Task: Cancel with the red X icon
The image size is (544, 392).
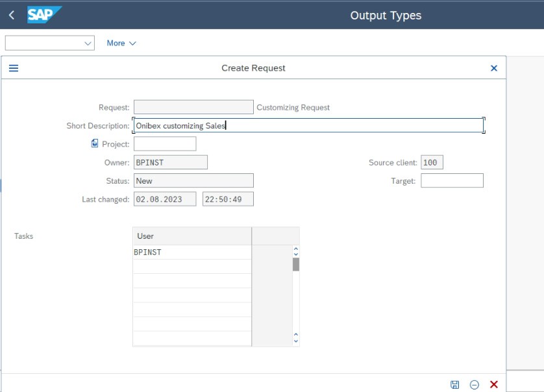Action: (494, 384)
